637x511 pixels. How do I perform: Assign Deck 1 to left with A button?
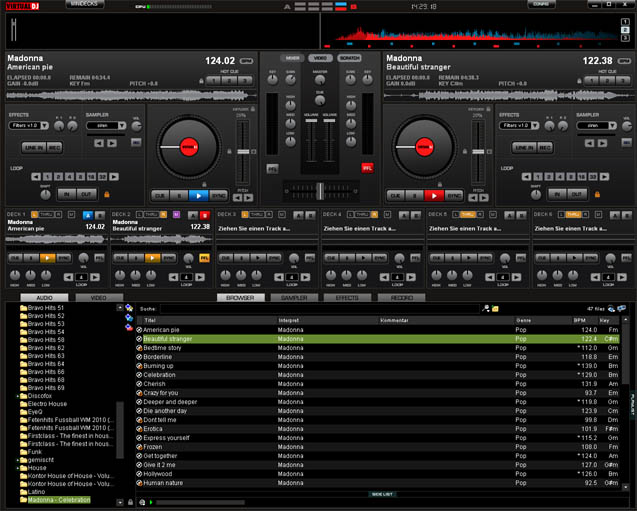88,215
